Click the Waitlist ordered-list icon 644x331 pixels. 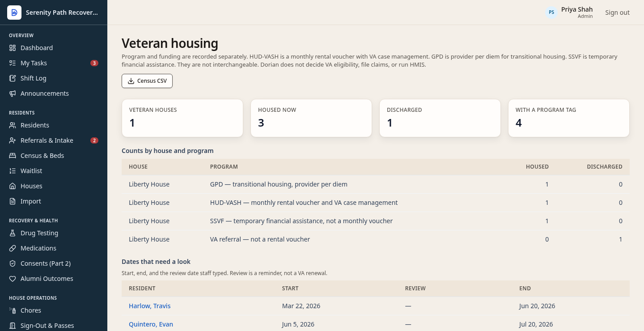13,171
